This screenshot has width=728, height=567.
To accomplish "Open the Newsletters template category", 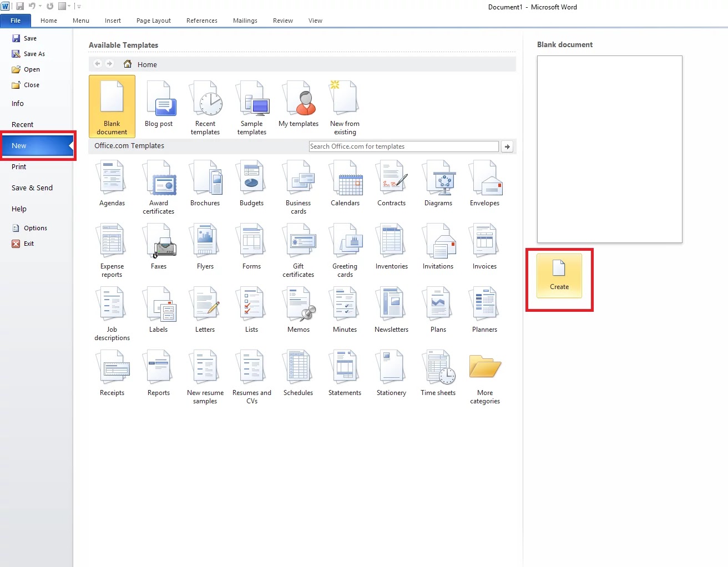I will point(392,310).
